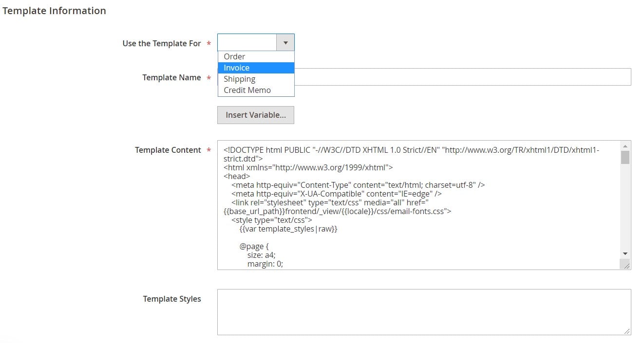Click the X-UA-Compatible meta tag line
Viewport: 644px width, 343px height.
[337, 194]
